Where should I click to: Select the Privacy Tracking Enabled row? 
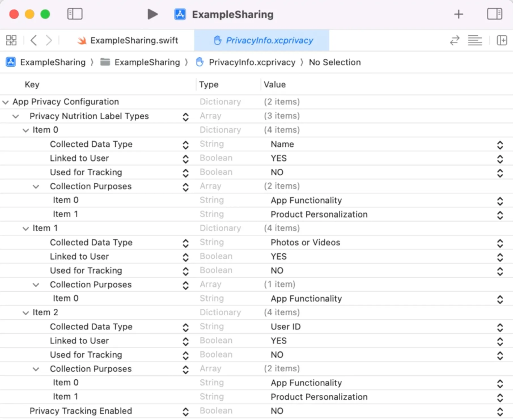pos(256,411)
